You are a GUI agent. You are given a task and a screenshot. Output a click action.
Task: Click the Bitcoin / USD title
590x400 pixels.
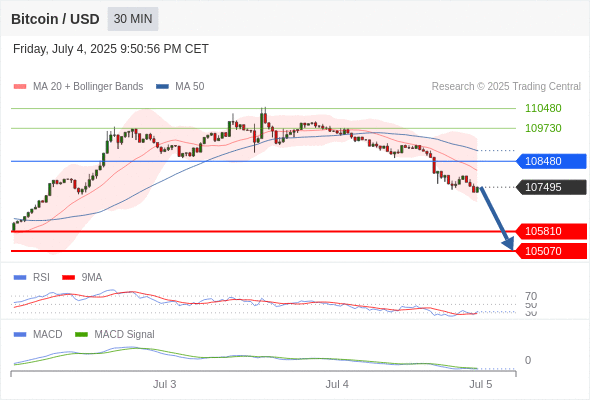(55, 19)
